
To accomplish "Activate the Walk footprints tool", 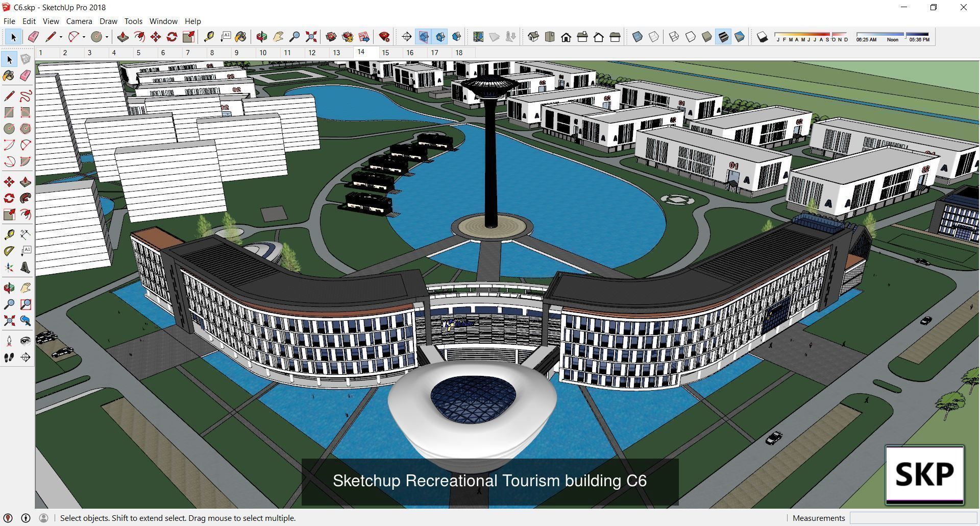I will coord(9,357).
